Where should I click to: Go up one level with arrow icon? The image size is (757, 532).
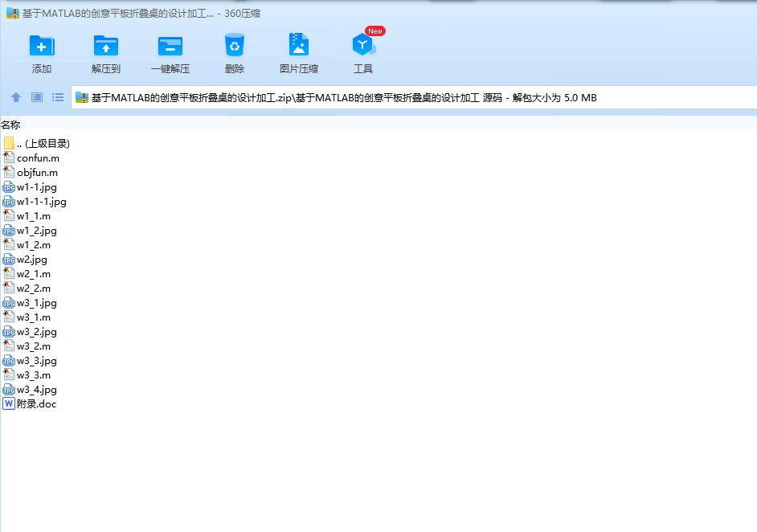click(16, 97)
